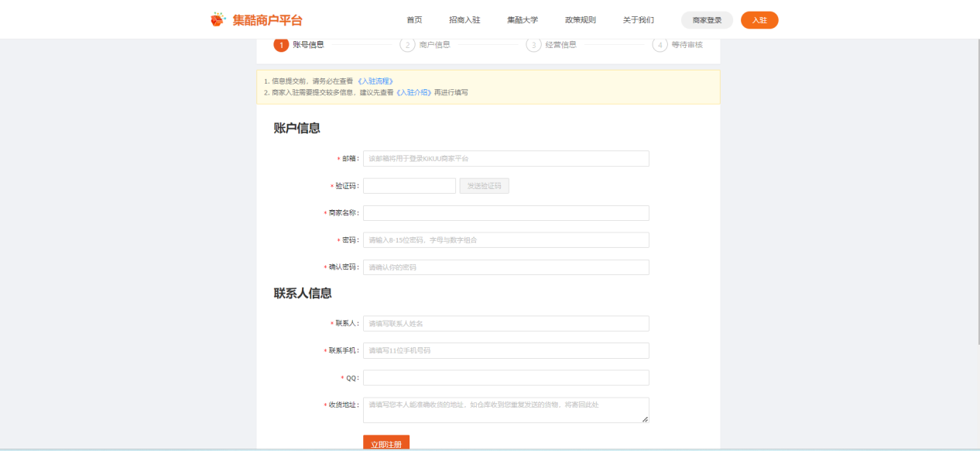Image resolution: width=980 pixels, height=451 pixels.
Task: Select step 3 经营信息 circle
Action: (x=533, y=45)
